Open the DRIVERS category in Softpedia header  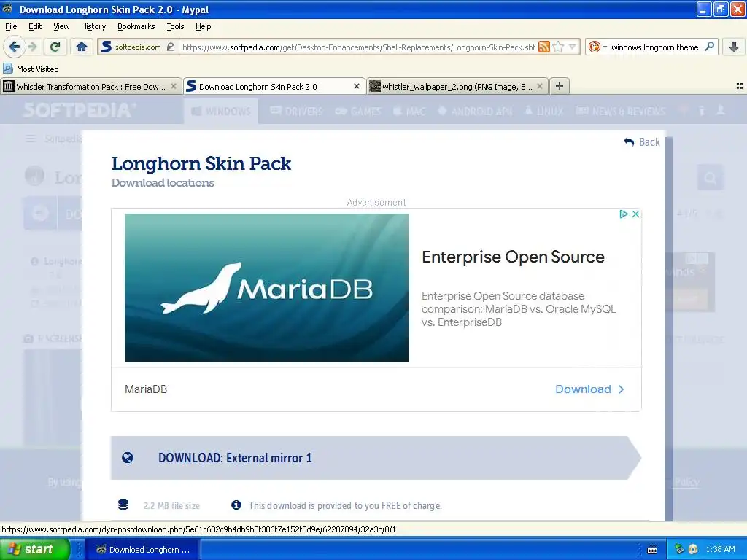pyautogui.click(x=296, y=112)
